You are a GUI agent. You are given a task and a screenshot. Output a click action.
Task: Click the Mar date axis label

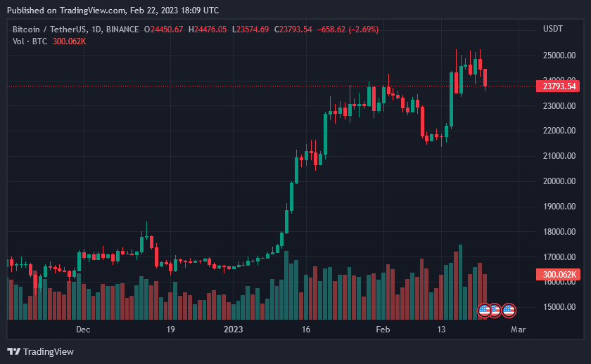point(518,330)
